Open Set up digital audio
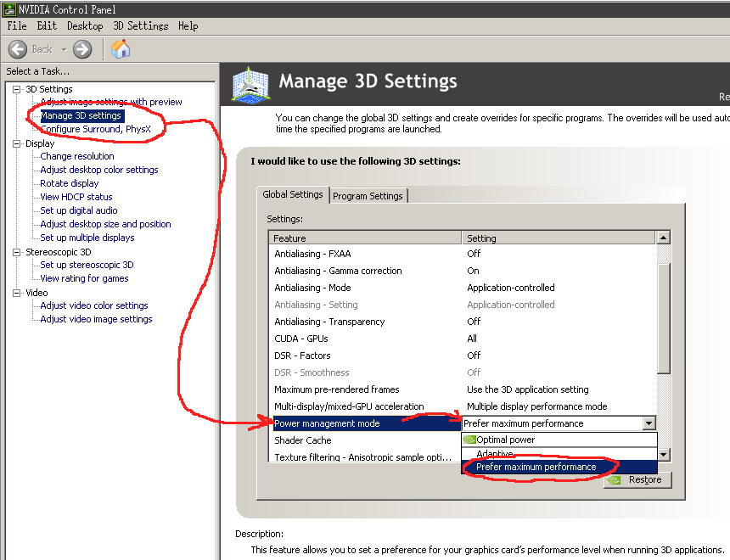The image size is (730, 560). [79, 210]
